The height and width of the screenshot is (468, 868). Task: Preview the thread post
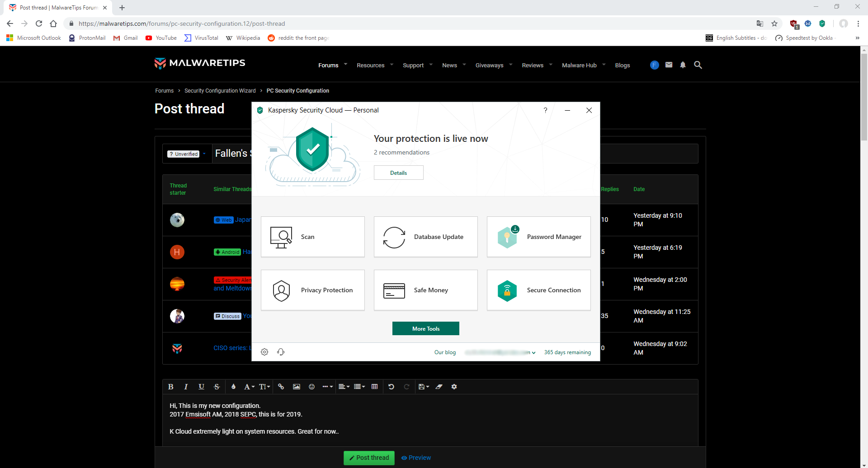[416, 458]
